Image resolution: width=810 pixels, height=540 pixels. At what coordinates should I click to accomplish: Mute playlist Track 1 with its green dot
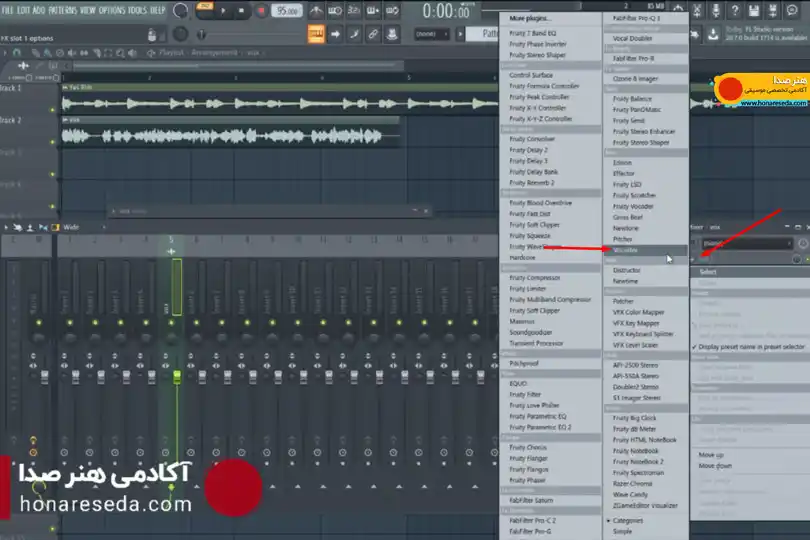pyautogui.click(x=52, y=110)
